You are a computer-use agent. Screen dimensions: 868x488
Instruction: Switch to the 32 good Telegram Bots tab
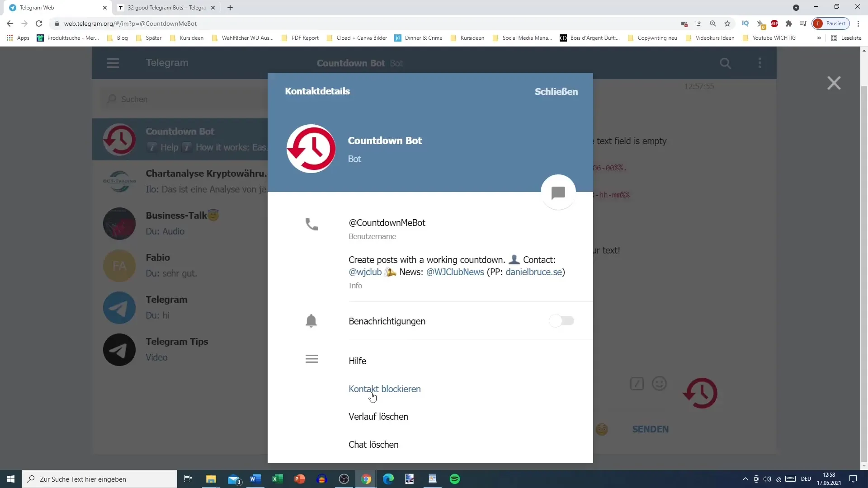[166, 8]
